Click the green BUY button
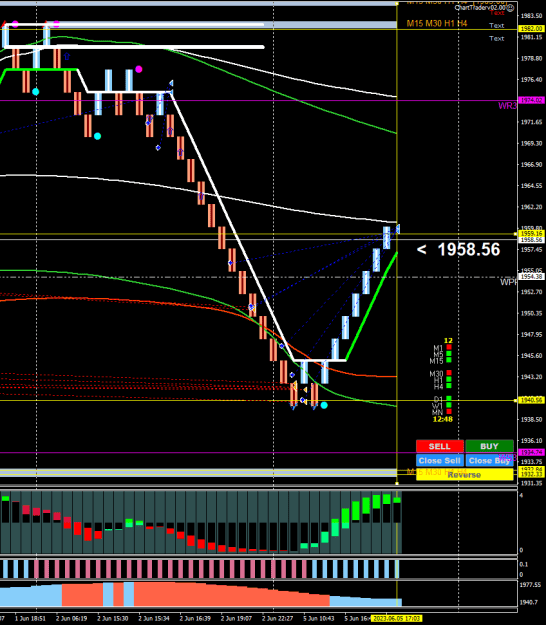The image size is (546, 625). coord(489,446)
